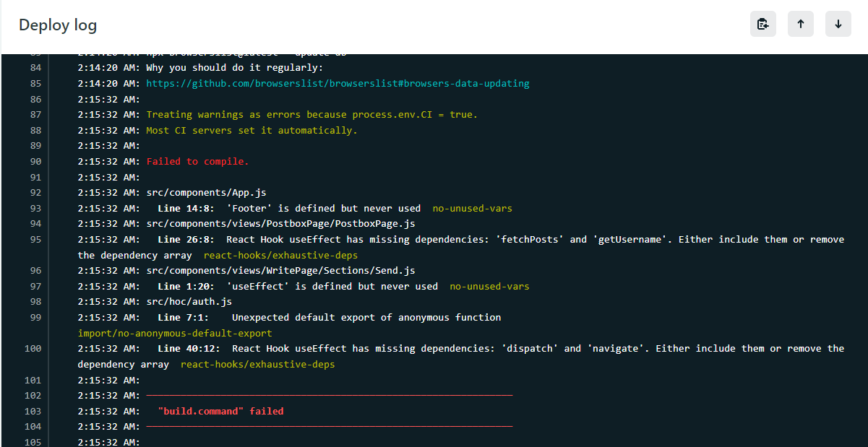868x447 pixels.
Task: Copy the deploy log to clipboard
Action: click(762, 24)
